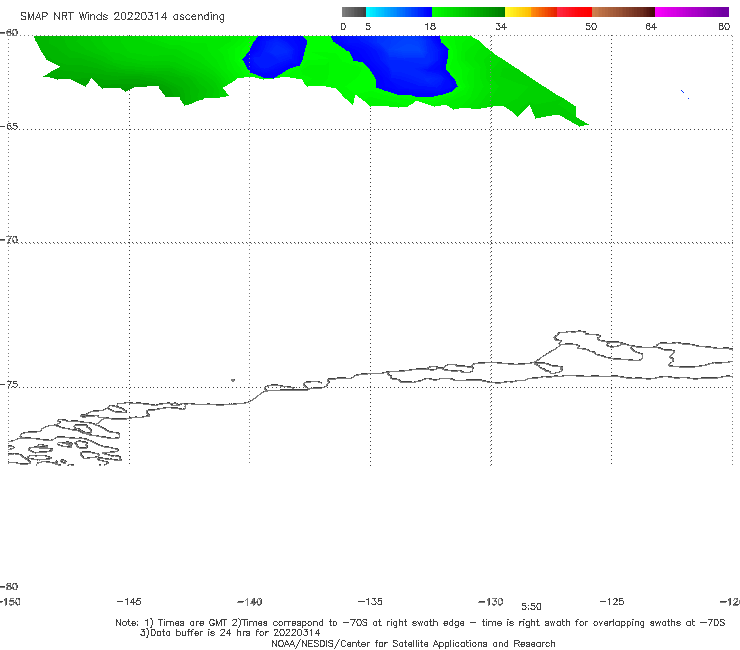This screenshot has height=650, width=740.
Task: Click the "-130" longitude label
Action: point(491,602)
